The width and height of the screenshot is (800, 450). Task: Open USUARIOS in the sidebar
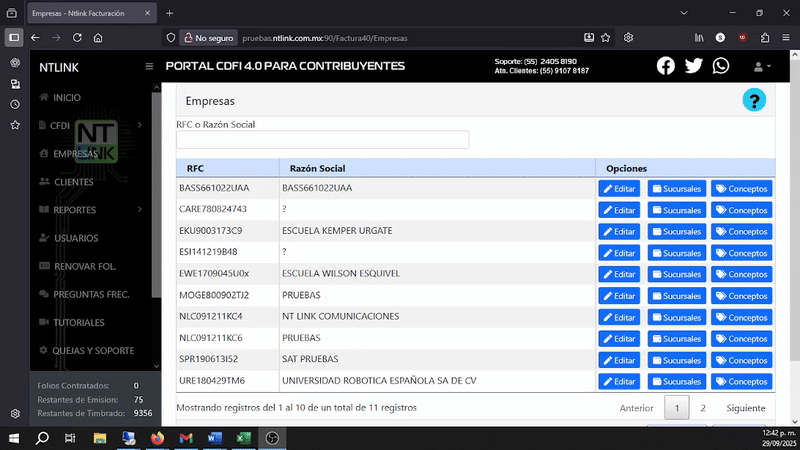[76, 238]
